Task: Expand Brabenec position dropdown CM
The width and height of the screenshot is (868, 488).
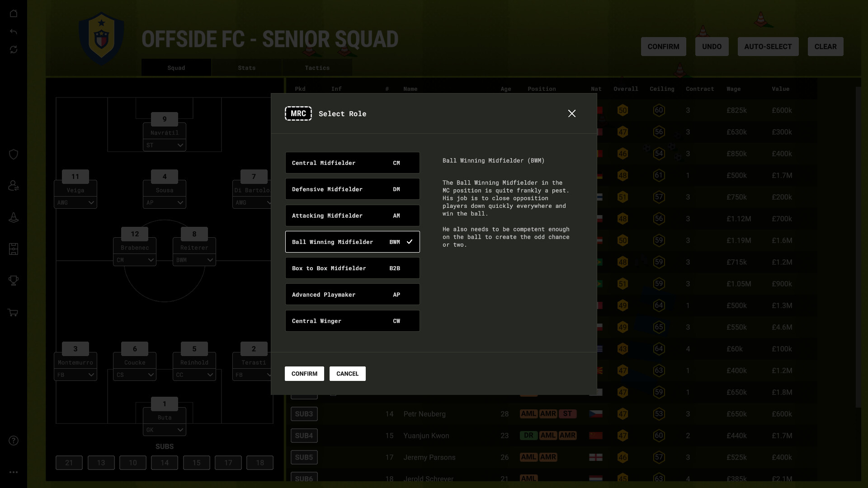Action: click(134, 260)
